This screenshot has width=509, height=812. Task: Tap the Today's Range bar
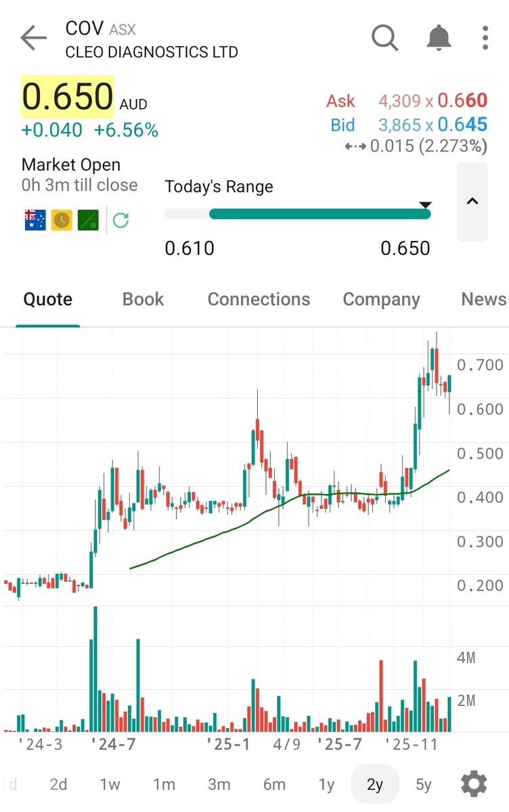298,214
